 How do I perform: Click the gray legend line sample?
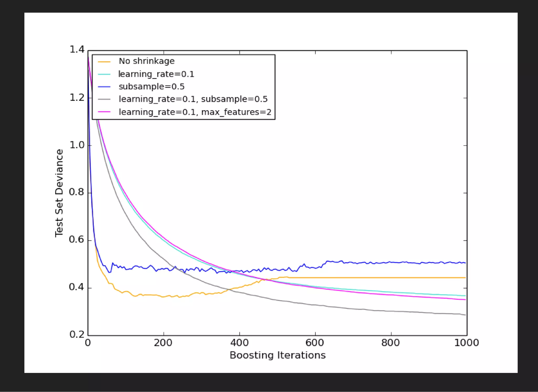coord(104,99)
